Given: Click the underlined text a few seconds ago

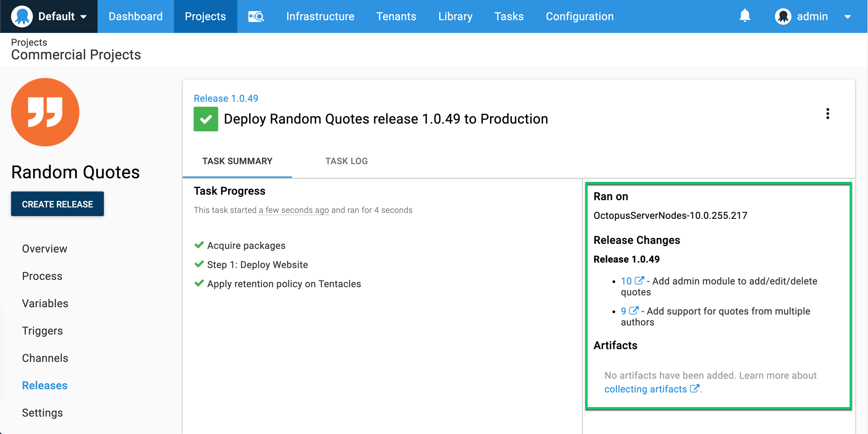Looking at the screenshot, I should (x=294, y=210).
